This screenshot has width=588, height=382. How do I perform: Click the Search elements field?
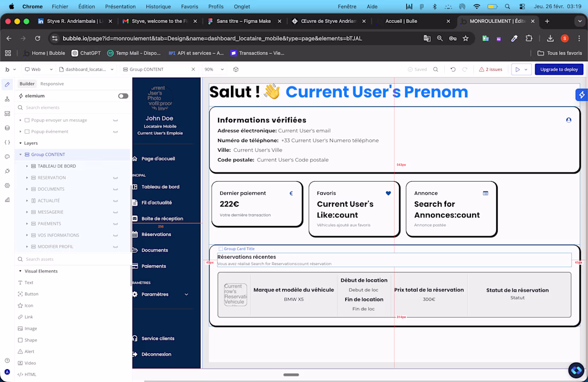[x=73, y=107]
